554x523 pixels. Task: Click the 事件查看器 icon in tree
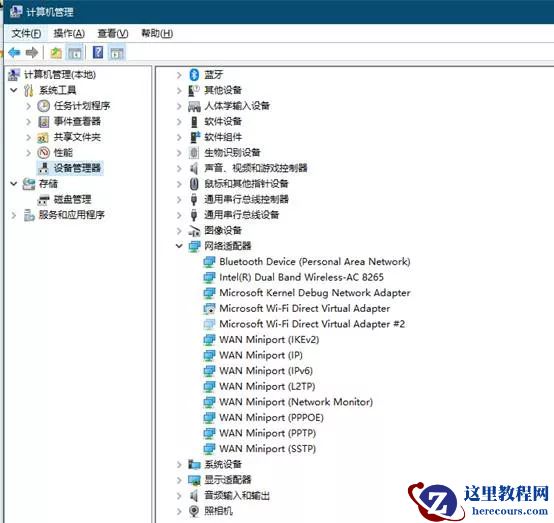[x=43, y=122]
